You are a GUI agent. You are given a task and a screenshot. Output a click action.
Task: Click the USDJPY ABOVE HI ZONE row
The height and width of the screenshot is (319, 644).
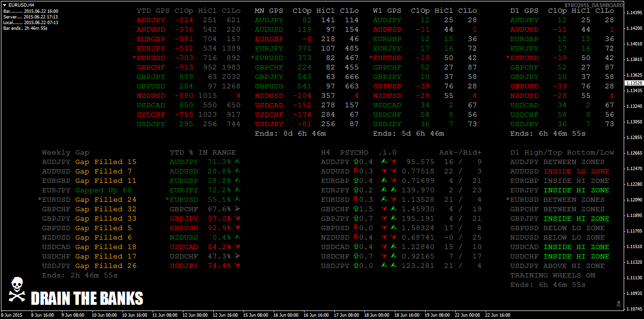[x=557, y=266]
